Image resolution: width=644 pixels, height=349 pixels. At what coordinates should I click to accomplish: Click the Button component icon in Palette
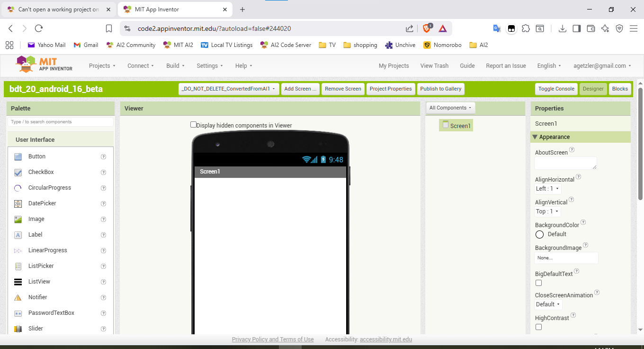pos(18,156)
